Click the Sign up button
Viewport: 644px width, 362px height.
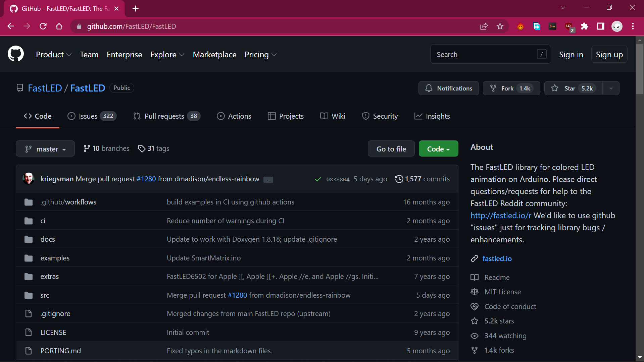pos(609,54)
